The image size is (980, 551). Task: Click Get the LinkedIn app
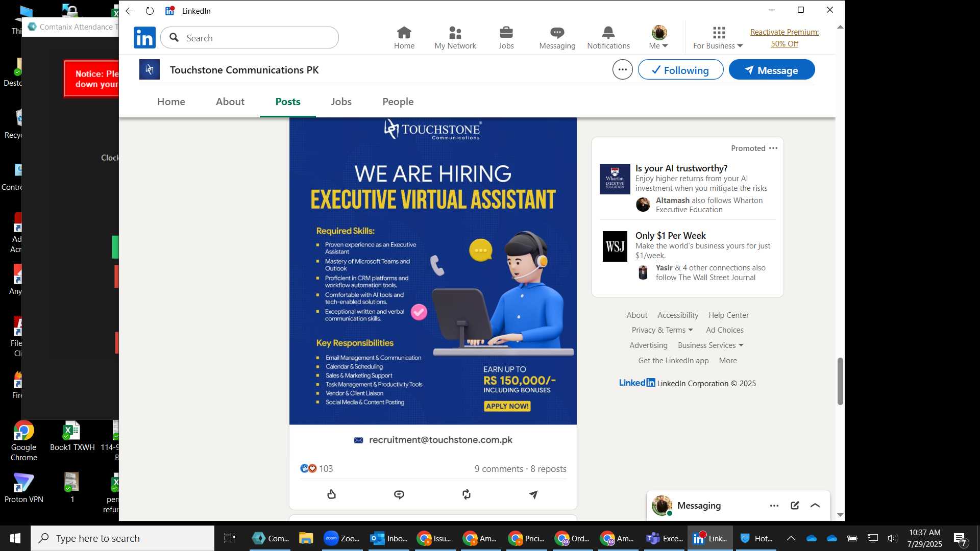click(x=673, y=361)
